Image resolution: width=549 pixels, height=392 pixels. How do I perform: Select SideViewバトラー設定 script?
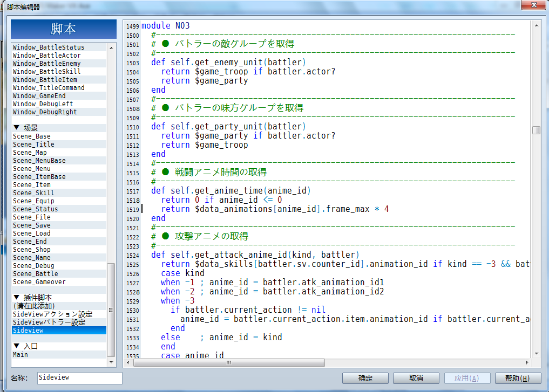(x=59, y=322)
